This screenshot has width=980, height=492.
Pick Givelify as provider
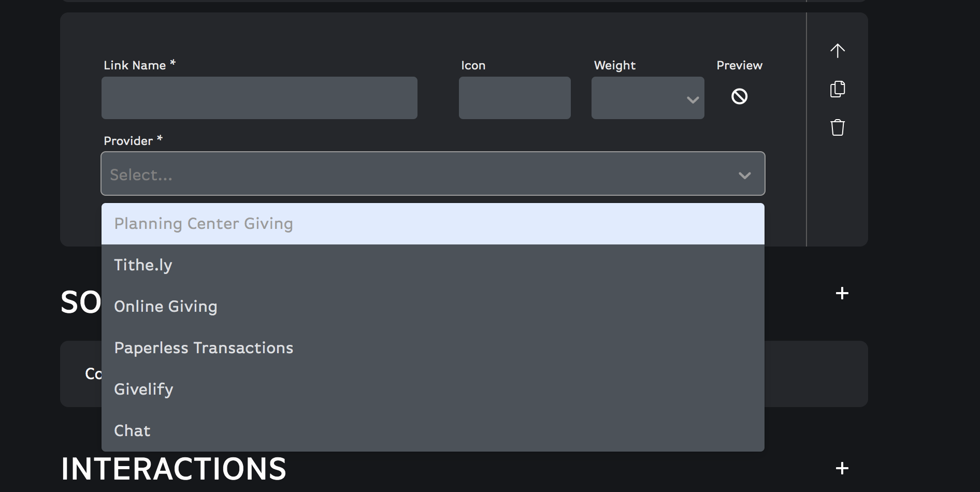coord(433,389)
